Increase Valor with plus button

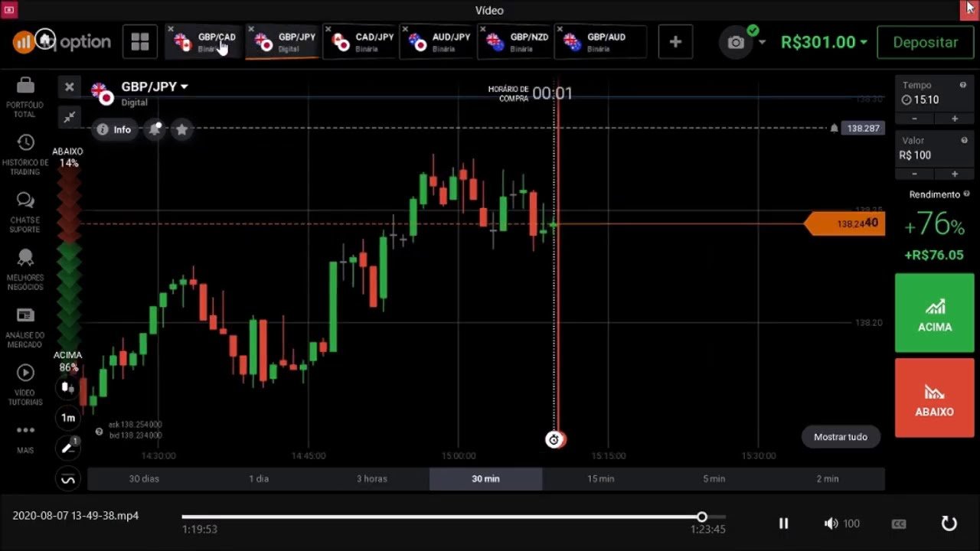pos(954,174)
